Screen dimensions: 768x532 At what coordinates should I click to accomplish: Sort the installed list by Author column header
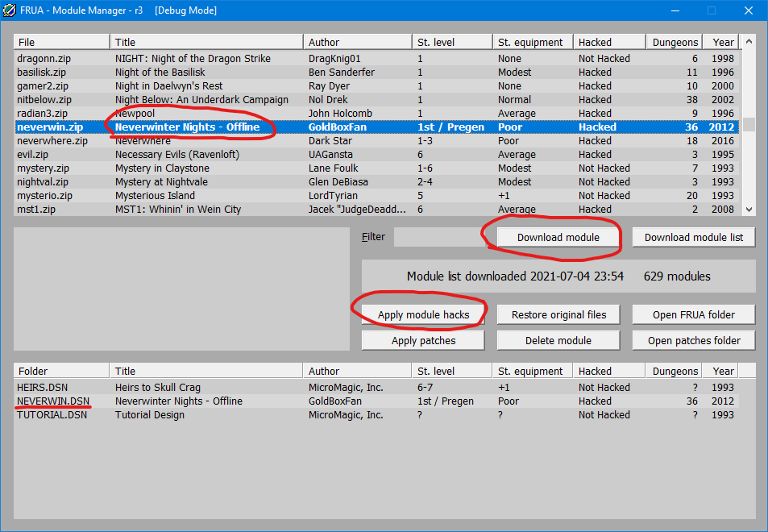358,371
